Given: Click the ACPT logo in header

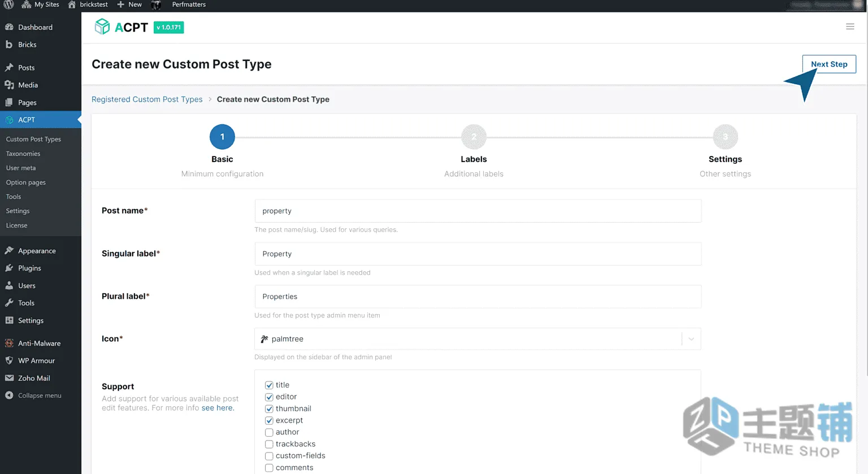Looking at the screenshot, I should [121, 27].
